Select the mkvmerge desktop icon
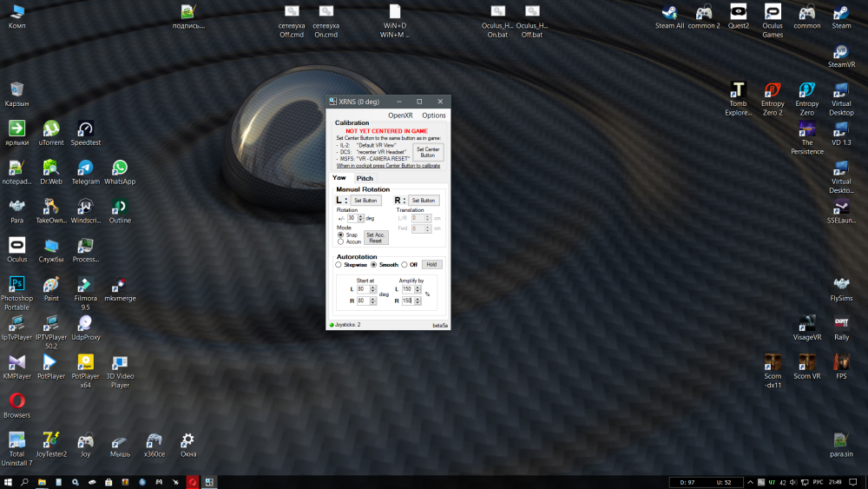 120,289
